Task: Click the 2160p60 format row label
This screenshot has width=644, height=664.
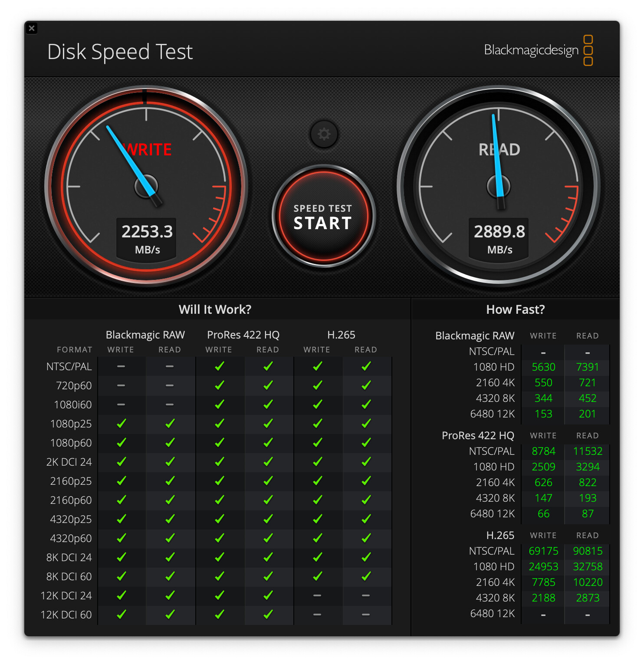Action: [71, 500]
